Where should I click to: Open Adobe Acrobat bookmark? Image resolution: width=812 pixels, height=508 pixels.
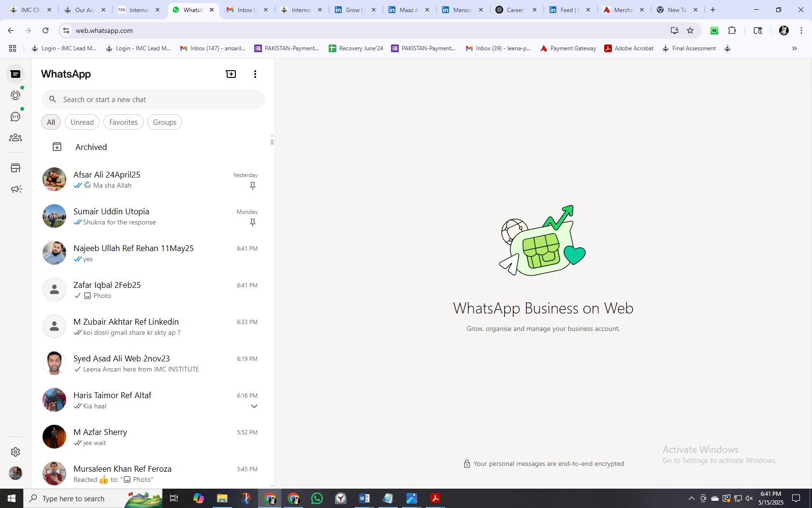629,48
